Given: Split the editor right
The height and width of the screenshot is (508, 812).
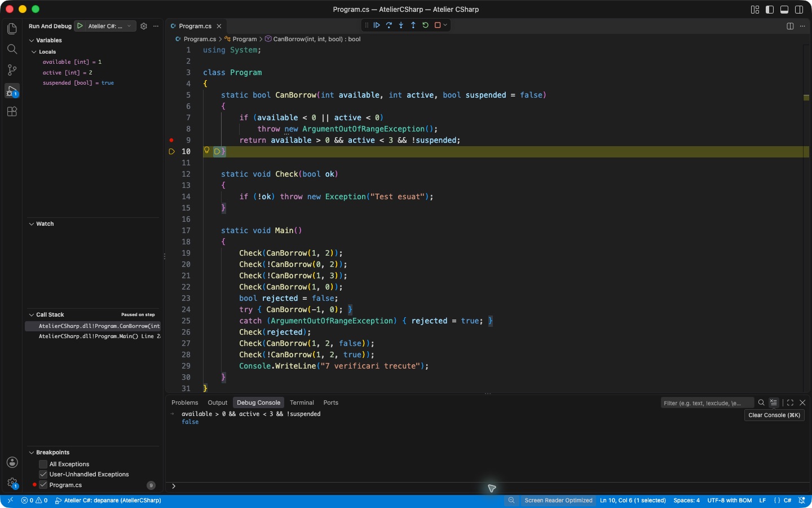Looking at the screenshot, I should pos(790,26).
